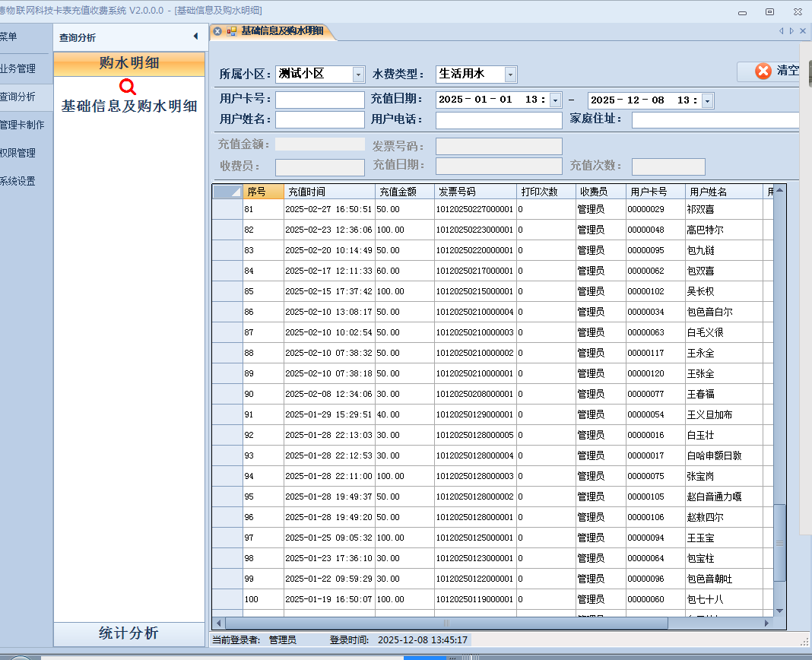Image resolution: width=812 pixels, height=660 pixels.
Task: Click the tab scroll-left arrow icon
Action: pyautogui.click(x=781, y=31)
